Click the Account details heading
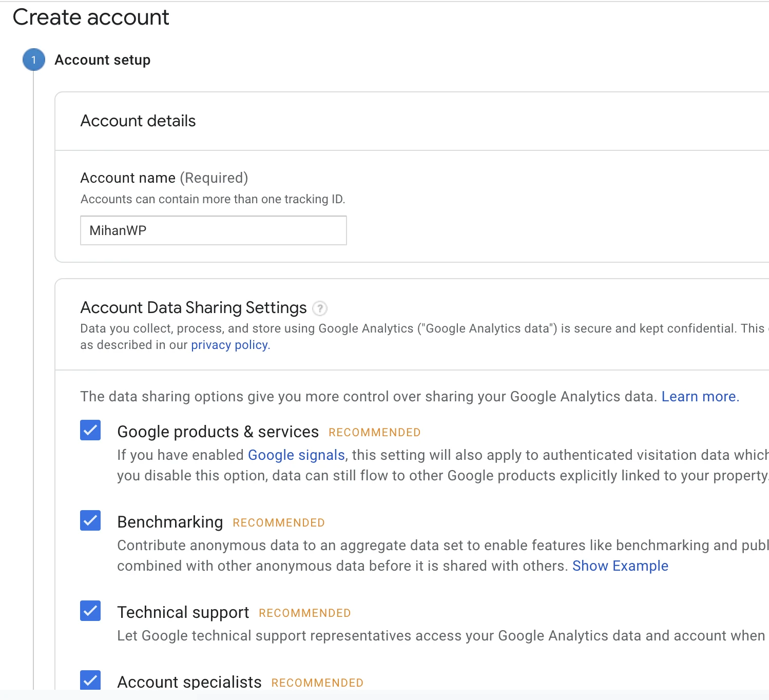769x700 pixels. (x=138, y=121)
